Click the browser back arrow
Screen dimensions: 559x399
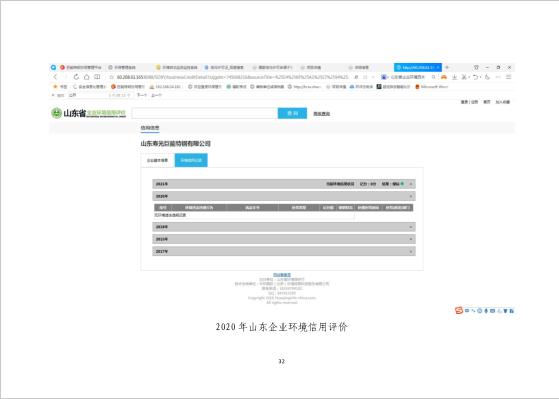(x=55, y=77)
